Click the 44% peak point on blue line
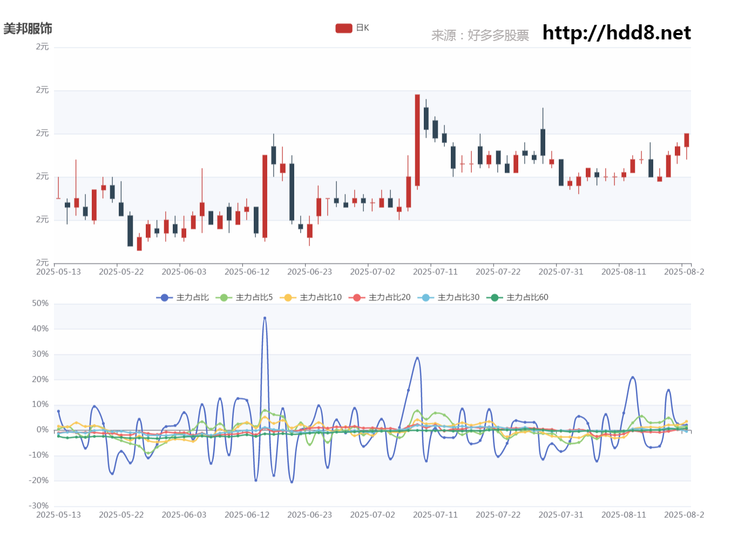738x560 pixels. [265, 318]
